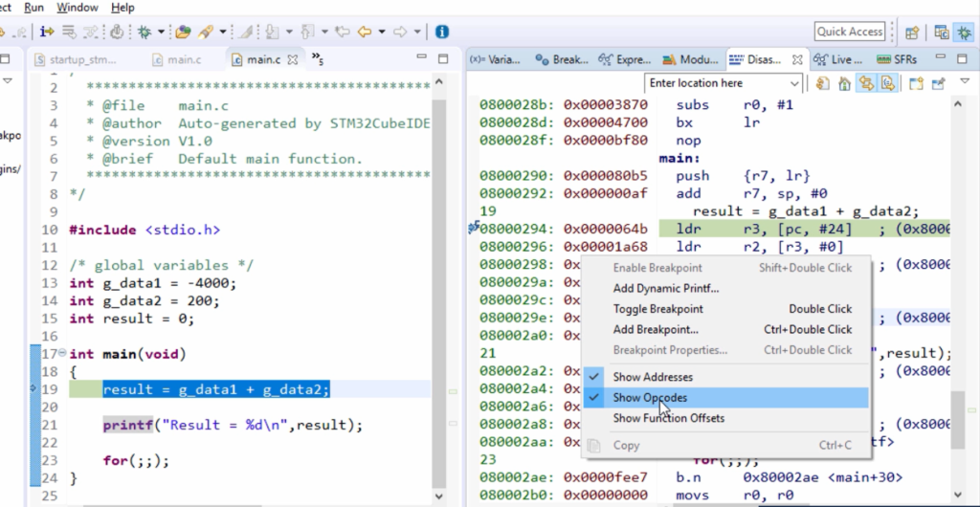
Task: Switch to the inactive main.c editor tab
Action: pyautogui.click(x=177, y=60)
